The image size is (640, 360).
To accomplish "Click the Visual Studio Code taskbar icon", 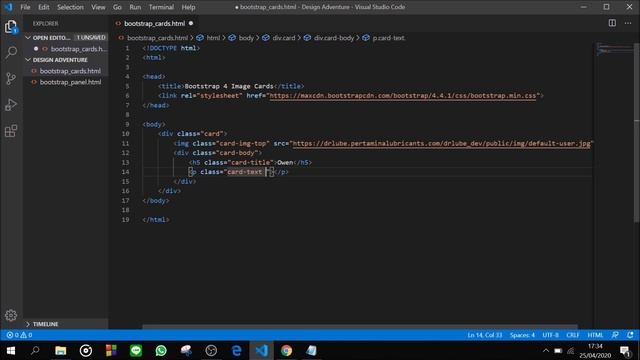I will click(261, 351).
